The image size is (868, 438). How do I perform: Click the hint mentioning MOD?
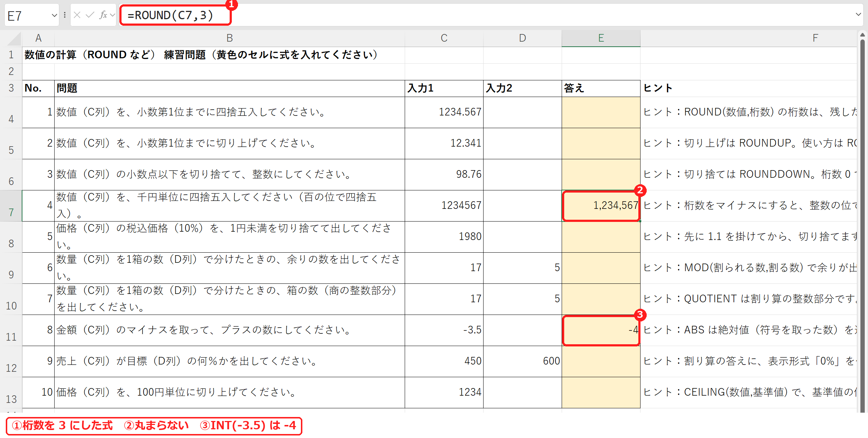[749, 268]
